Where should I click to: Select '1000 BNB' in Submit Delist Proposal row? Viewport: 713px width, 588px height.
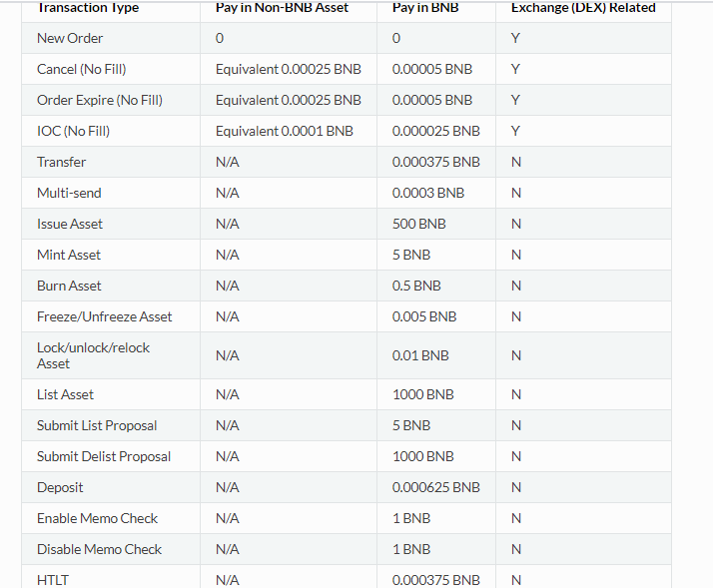(422, 456)
